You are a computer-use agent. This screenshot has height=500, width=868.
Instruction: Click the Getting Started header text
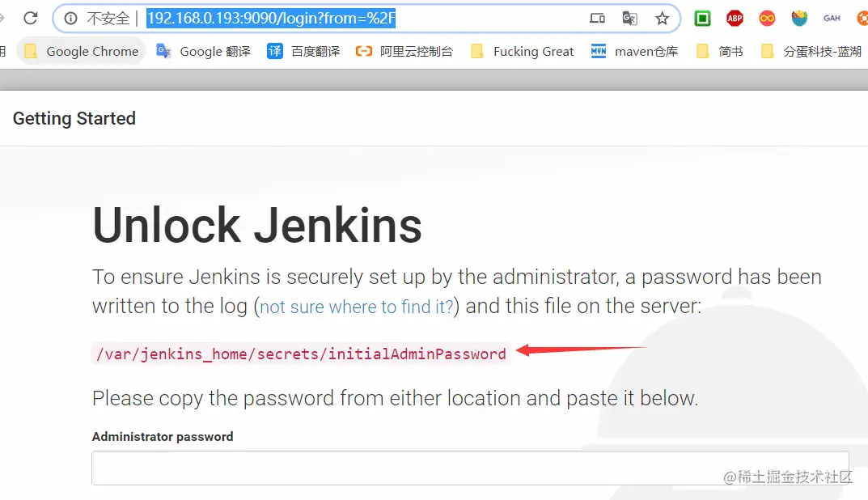pos(74,118)
